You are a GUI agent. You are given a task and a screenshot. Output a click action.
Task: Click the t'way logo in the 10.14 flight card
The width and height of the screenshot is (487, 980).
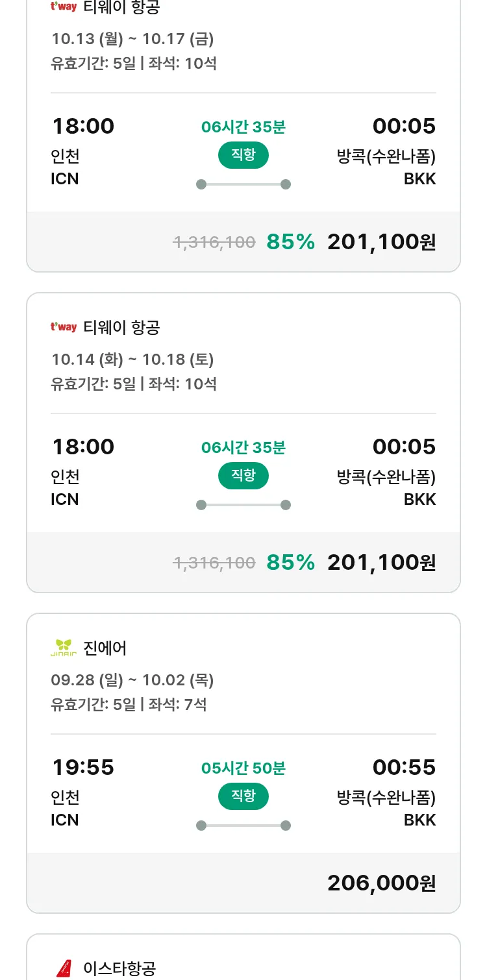tap(64, 327)
